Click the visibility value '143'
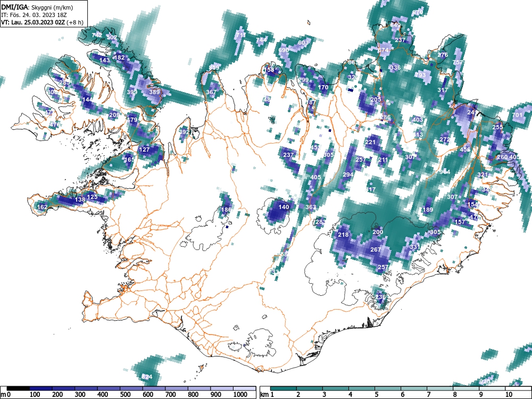 (x=104, y=60)
